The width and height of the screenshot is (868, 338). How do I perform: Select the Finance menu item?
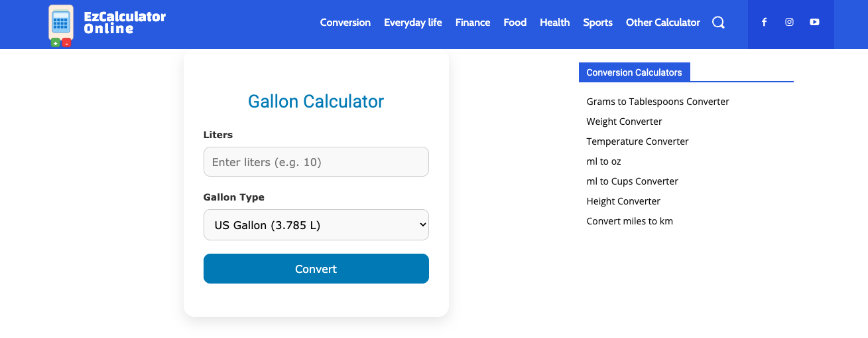tap(472, 23)
